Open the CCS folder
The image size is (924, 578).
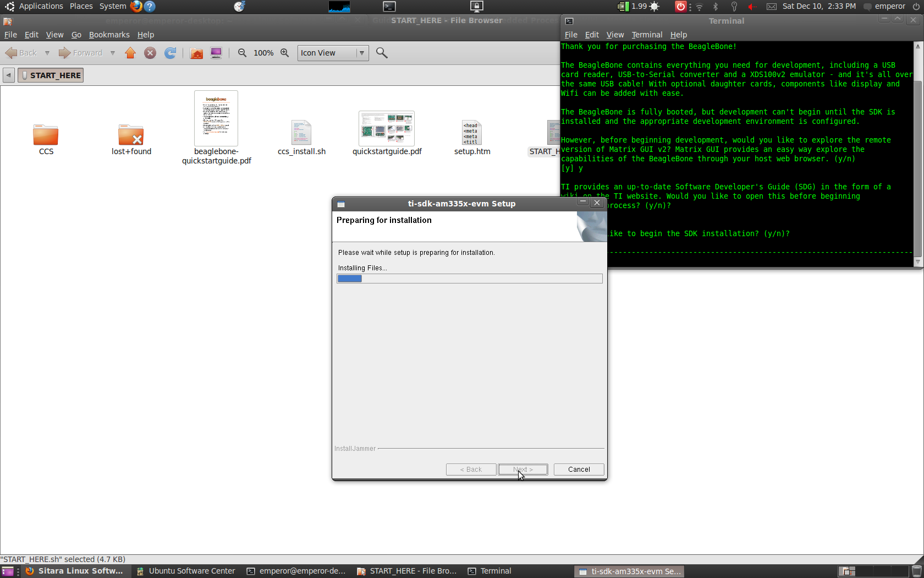46,135
